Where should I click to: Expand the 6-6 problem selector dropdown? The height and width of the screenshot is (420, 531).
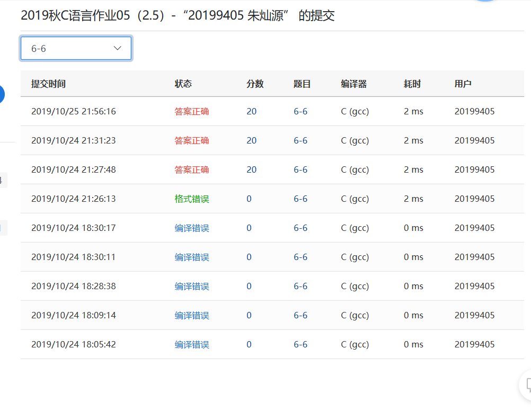[x=76, y=48]
